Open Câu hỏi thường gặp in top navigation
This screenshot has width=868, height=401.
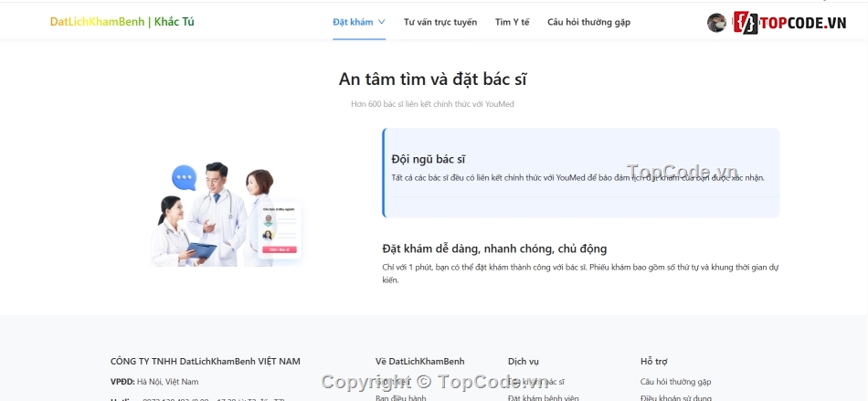coord(588,22)
